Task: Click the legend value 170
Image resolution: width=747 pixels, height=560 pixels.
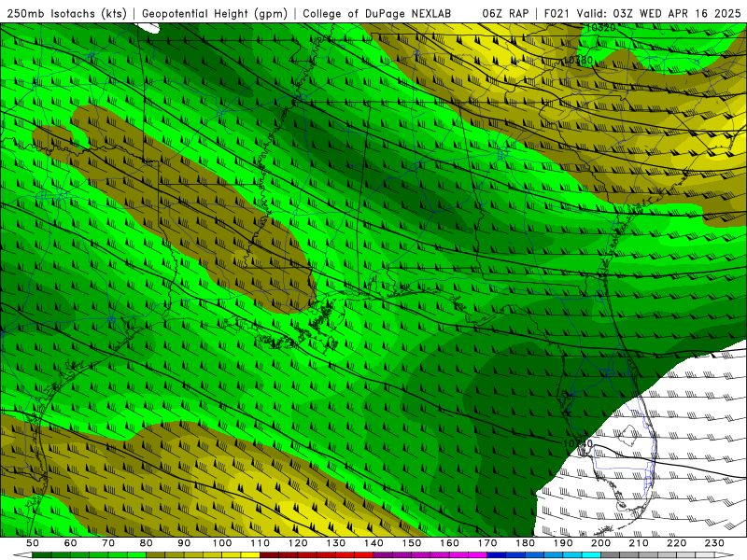Action: point(487,543)
